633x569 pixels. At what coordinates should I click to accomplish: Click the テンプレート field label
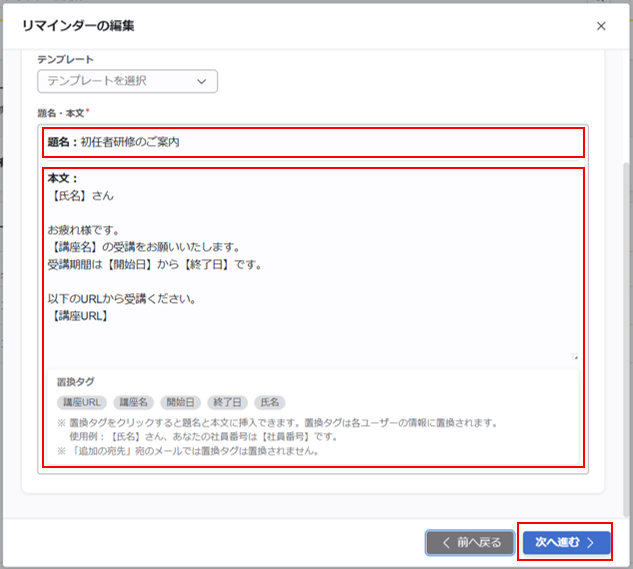(x=65, y=60)
